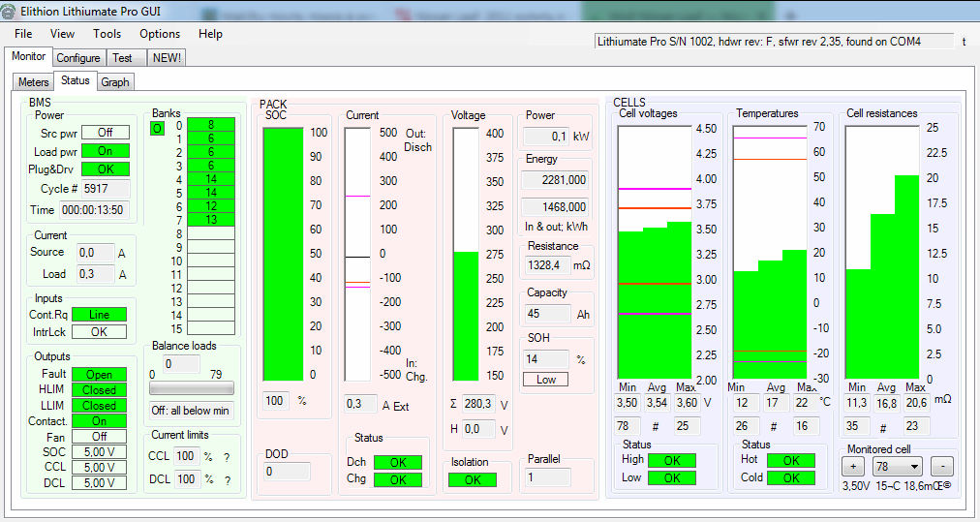
Task: Click the 'Off: all below min' button
Action: [191, 410]
